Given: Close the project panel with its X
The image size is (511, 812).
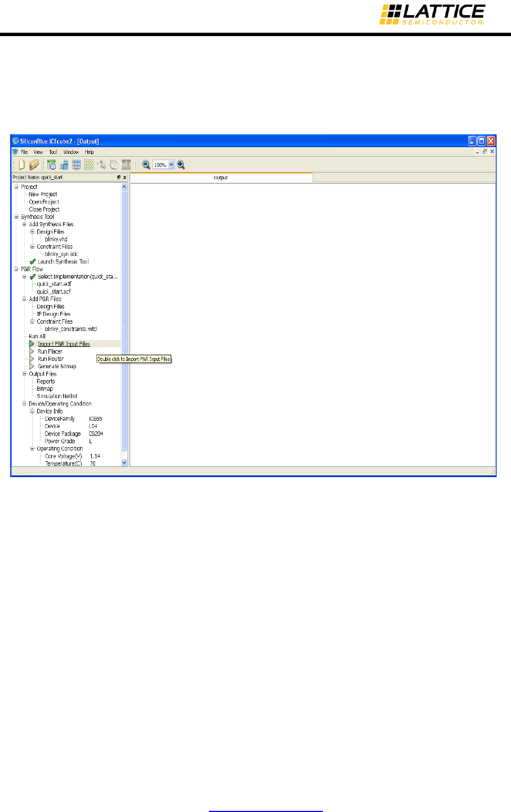Looking at the screenshot, I should point(125,177).
